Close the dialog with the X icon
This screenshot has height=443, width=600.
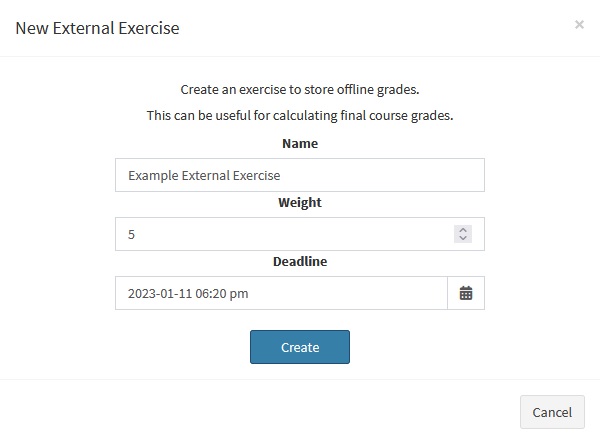(579, 25)
